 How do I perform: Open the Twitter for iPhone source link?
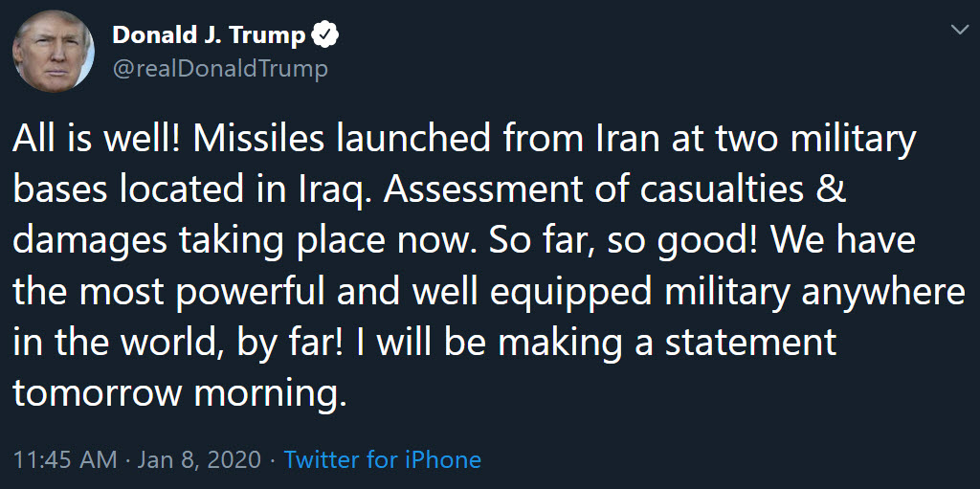382,460
